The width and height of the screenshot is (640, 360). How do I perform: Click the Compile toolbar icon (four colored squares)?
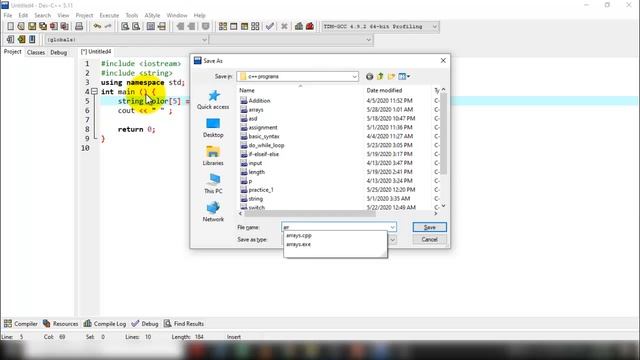pyautogui.click(x=223, y=27)
